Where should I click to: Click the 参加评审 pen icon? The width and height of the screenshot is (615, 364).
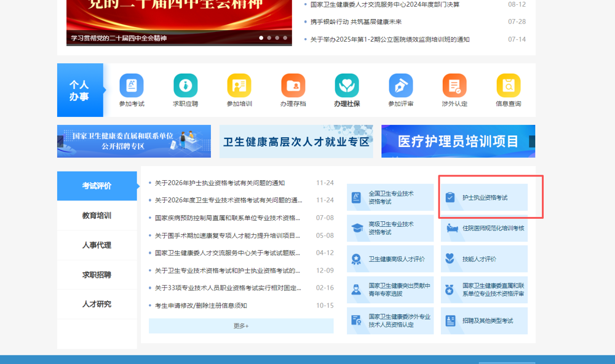pyautogui.click(x=400, y=85)
